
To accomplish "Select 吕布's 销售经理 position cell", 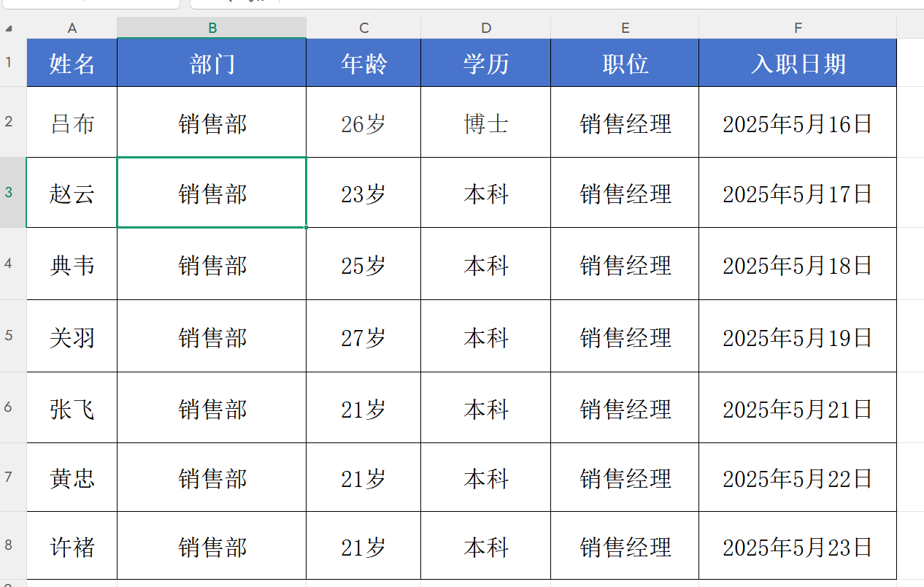I will tap(625, 122).
